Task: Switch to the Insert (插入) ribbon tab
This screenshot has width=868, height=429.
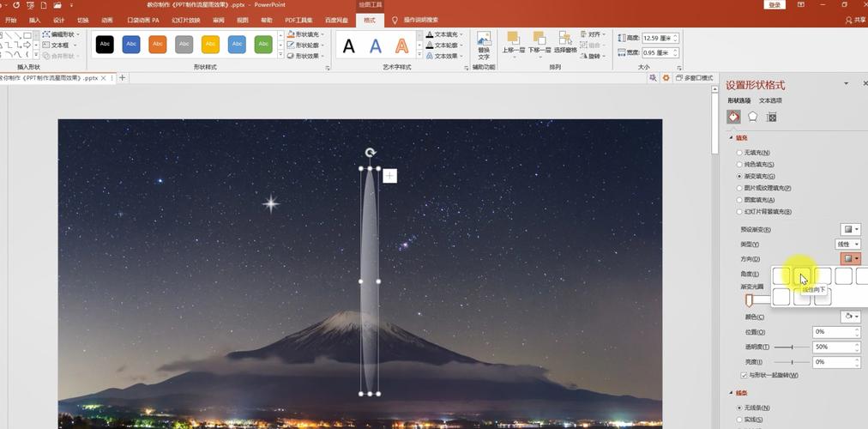Action: point(34,20)
